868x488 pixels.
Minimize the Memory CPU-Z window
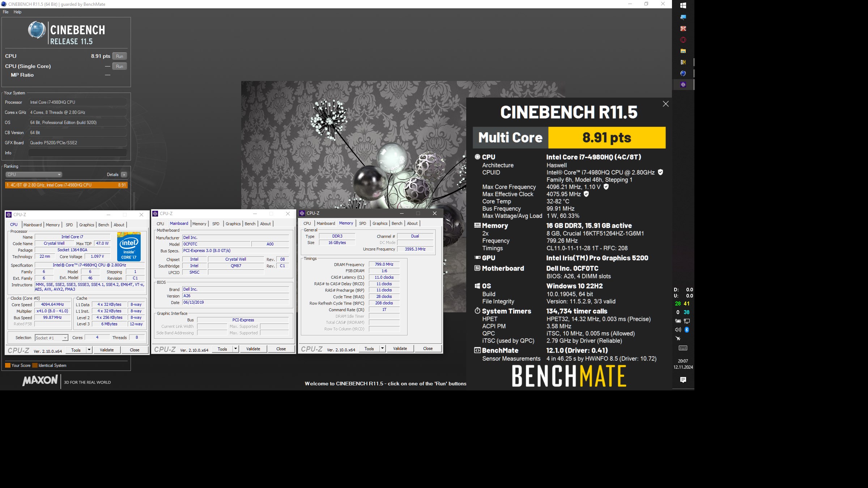[401, 213]
